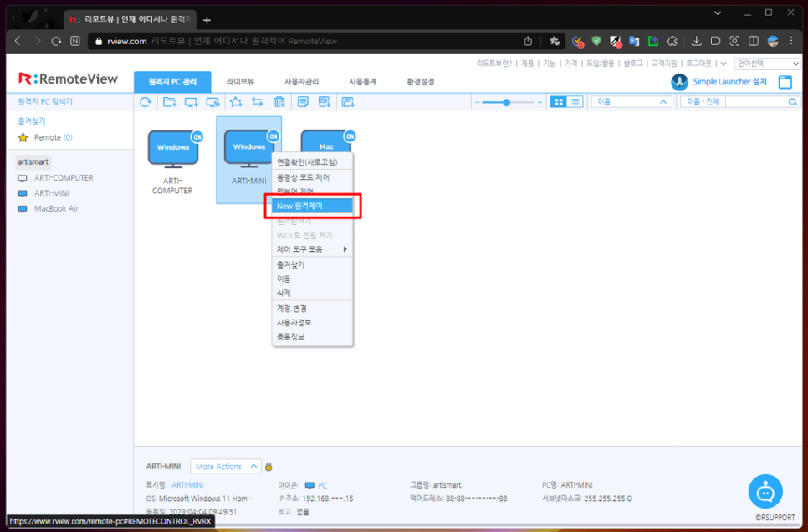Click the save/download toolbar icon
The height and width of the screenshot is (532, 808).
(348, 102)
